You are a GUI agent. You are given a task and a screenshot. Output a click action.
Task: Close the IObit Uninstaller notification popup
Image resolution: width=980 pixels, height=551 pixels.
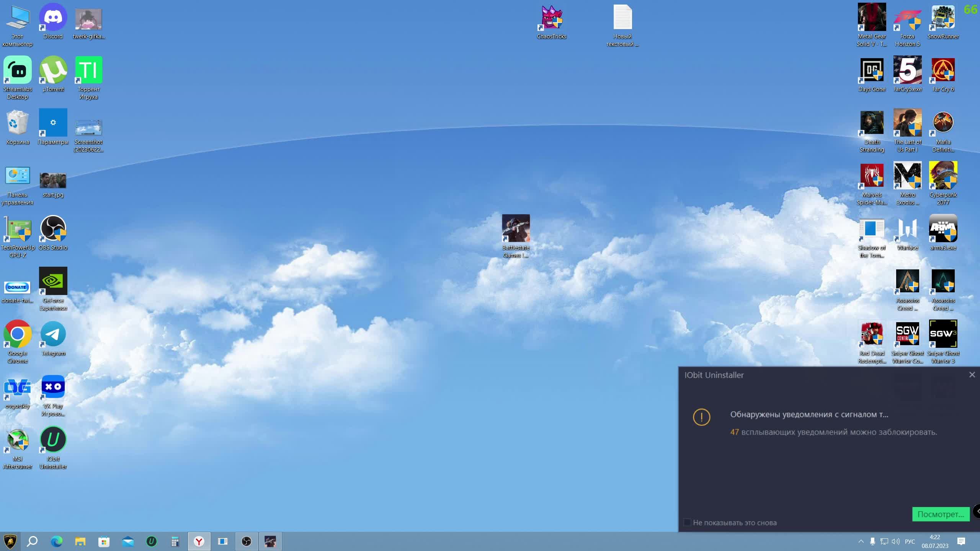[972, 375]
